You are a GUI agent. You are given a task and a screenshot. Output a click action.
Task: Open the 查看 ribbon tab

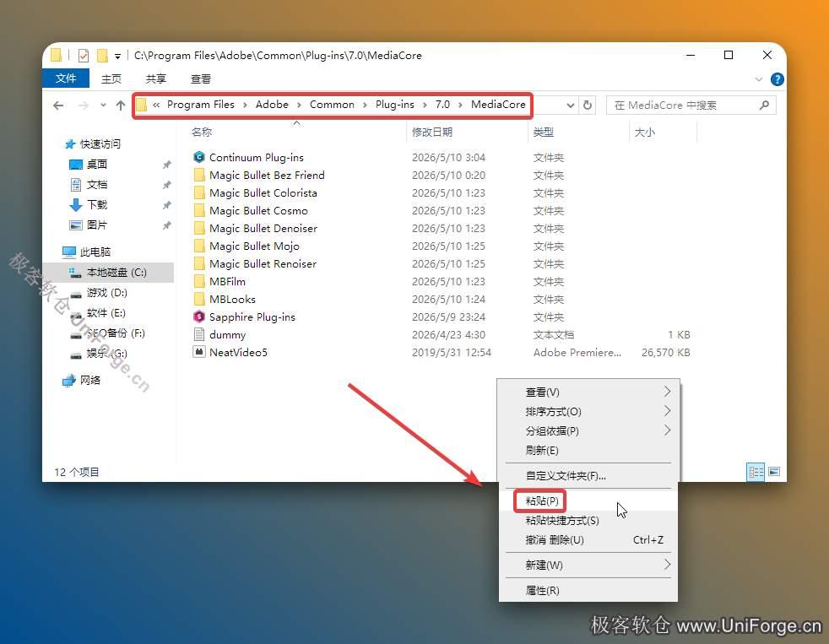[201, 78]
